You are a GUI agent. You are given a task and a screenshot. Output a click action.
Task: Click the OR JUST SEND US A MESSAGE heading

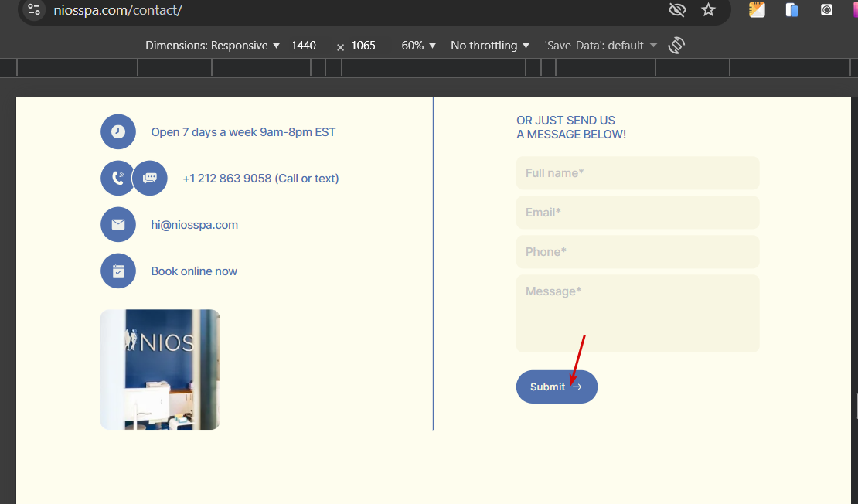click(571, 128)
